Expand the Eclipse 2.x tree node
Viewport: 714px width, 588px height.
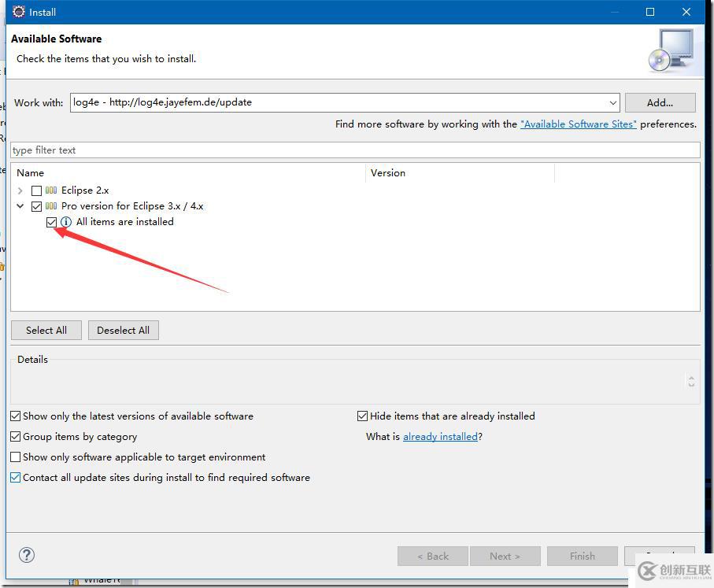point(20,190)
